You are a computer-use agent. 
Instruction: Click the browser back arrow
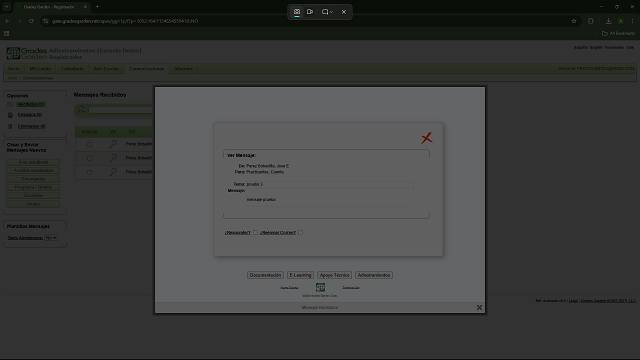(x=7, y=21)
